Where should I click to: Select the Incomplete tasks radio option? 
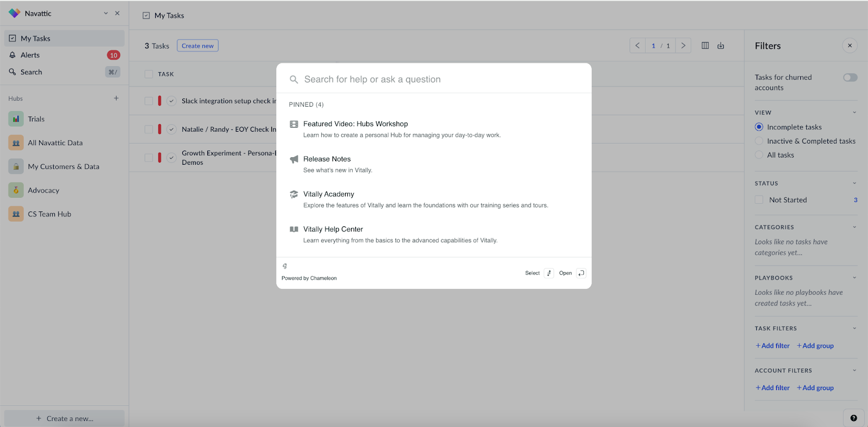click(759, 127)
